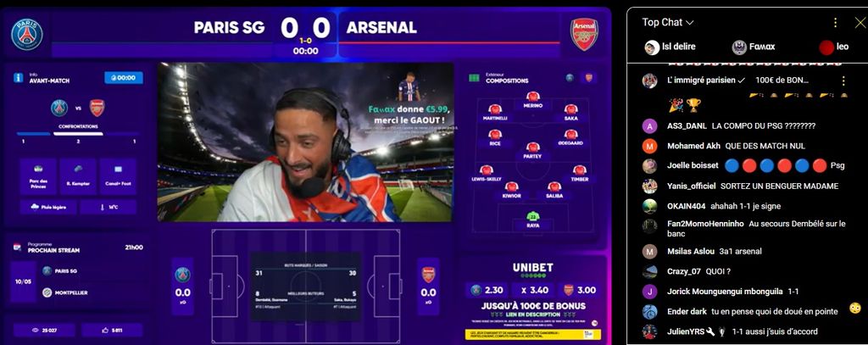
Task: Select the small PSG logo in Compositions header
Action: (x=570, y=77)
